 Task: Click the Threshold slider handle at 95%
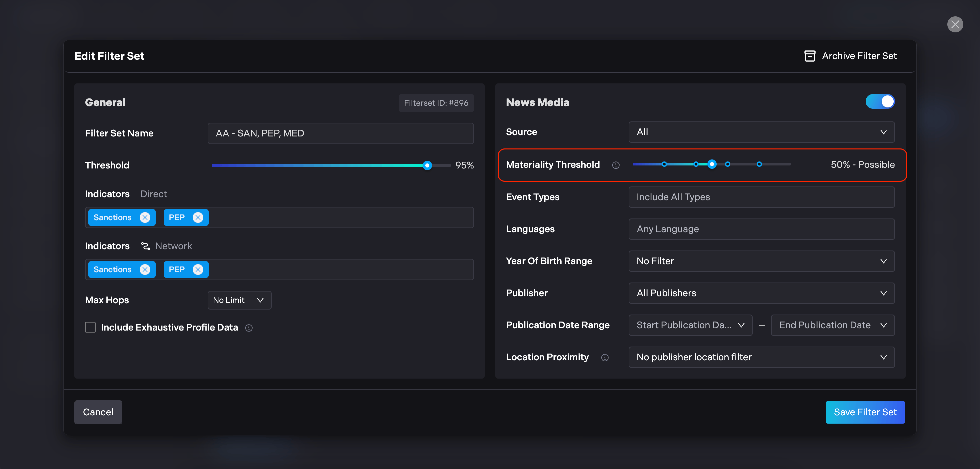[427, 165]
